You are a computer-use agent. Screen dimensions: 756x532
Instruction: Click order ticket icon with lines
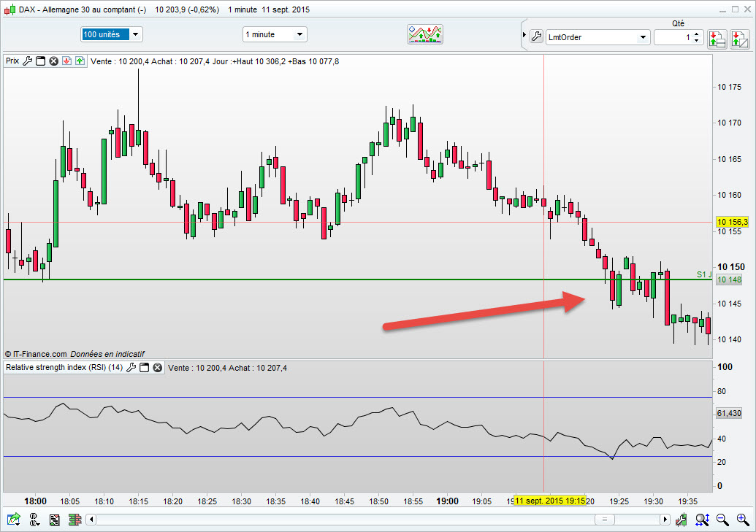[717, 39]
